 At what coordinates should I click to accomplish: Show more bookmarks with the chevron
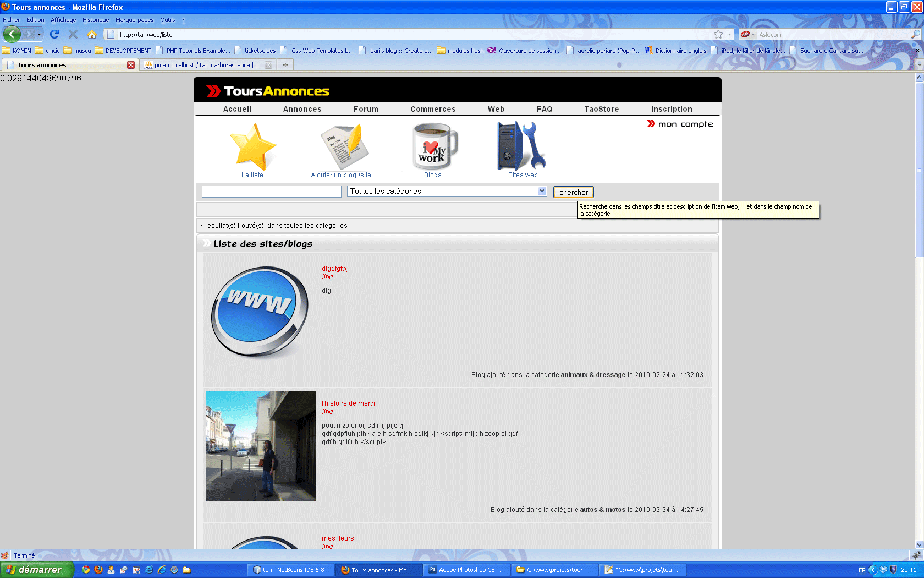pyautogui.click(x=917, y=50)
